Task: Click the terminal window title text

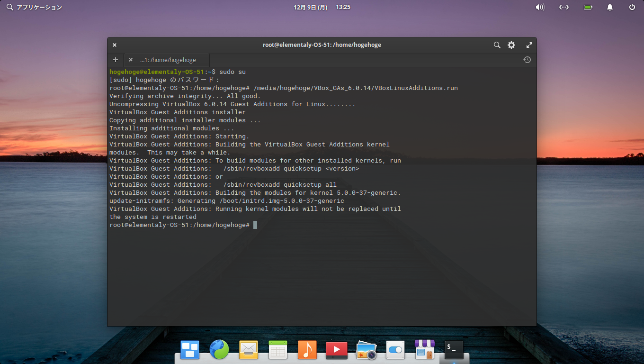Action: coord(322,45)
